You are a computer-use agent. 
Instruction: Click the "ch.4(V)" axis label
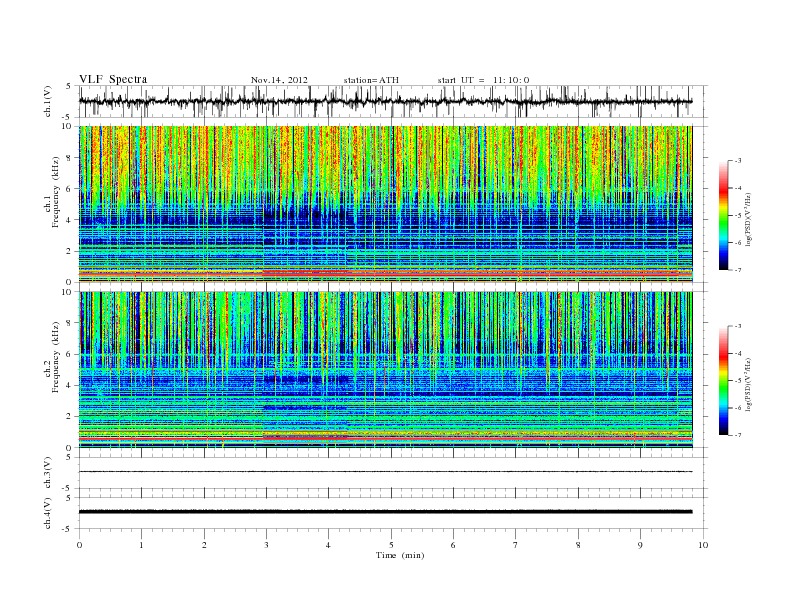coord(48,513)
